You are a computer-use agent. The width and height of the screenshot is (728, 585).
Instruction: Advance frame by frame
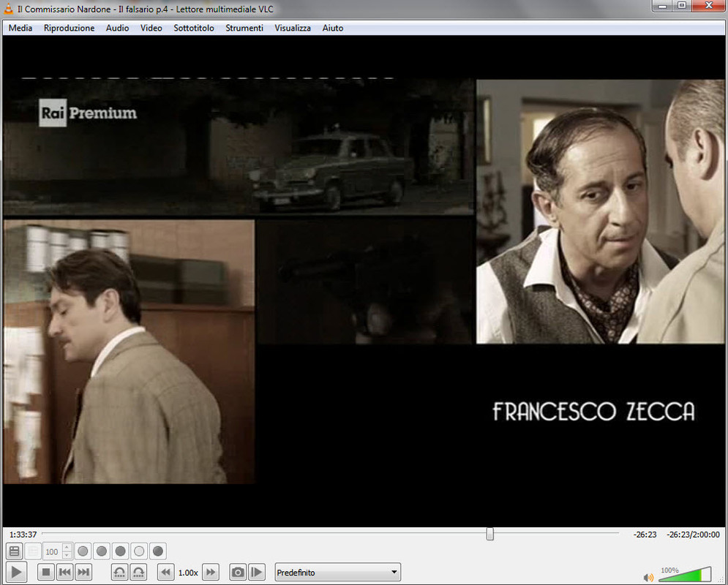pyautogui.click(x=257, y=572)
